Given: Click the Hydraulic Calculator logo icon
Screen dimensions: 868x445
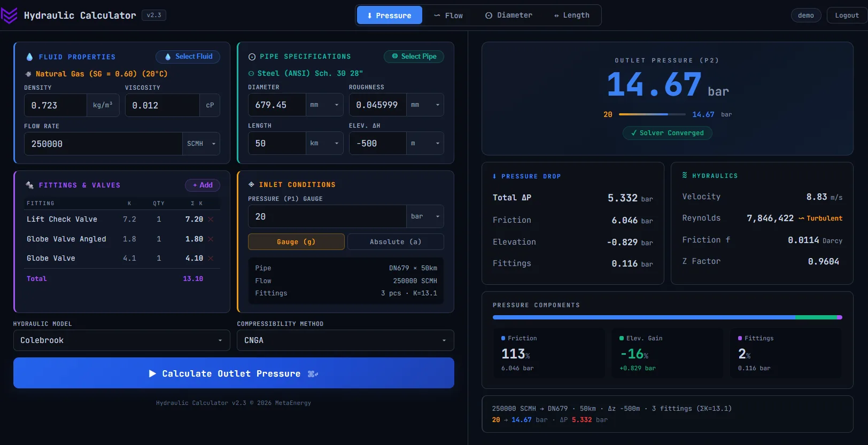Looking at the screenshot, I should pos(9,15).
